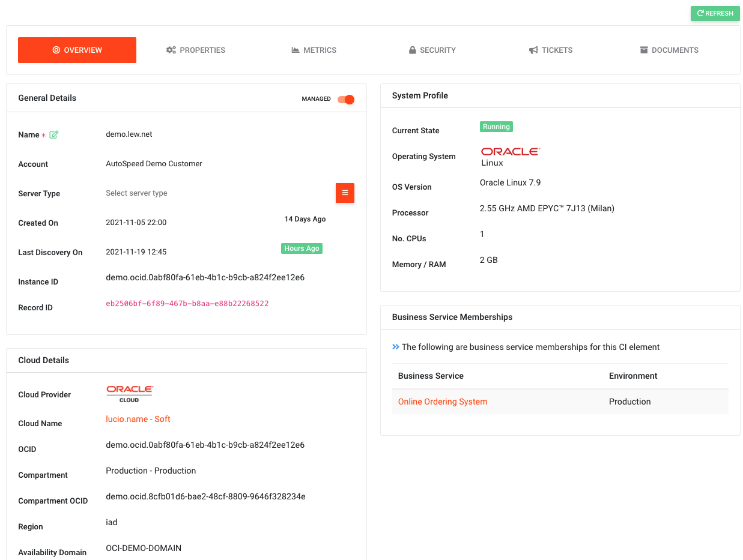The height and width of the screenshot is (560, 743).
Task: Toggle the Managed switch off
Action: click(x=346, y=99)
